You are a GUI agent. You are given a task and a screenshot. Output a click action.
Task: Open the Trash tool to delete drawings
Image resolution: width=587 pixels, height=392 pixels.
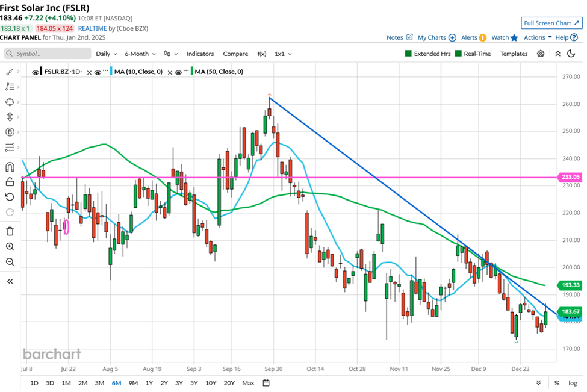[x=10, y=229]
